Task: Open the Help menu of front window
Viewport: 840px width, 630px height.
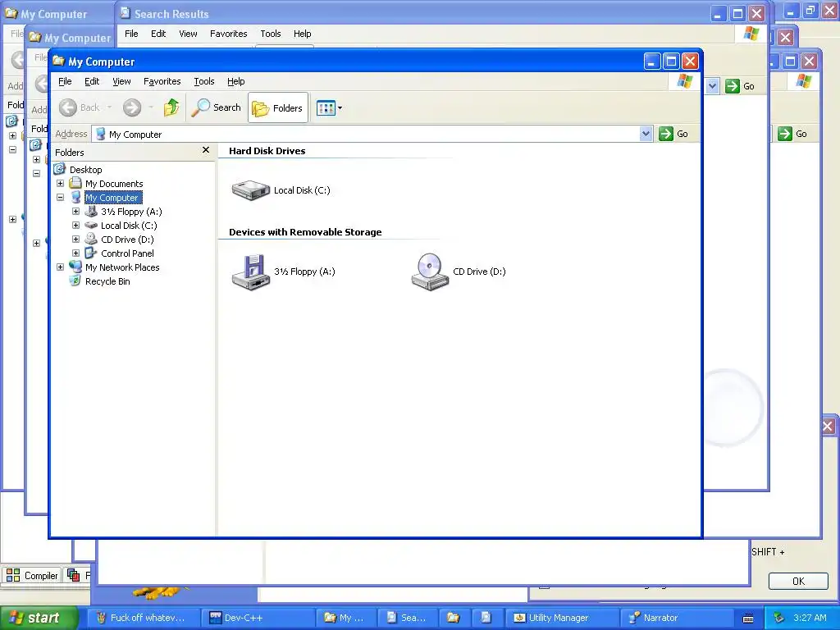Action: point(235,81)
